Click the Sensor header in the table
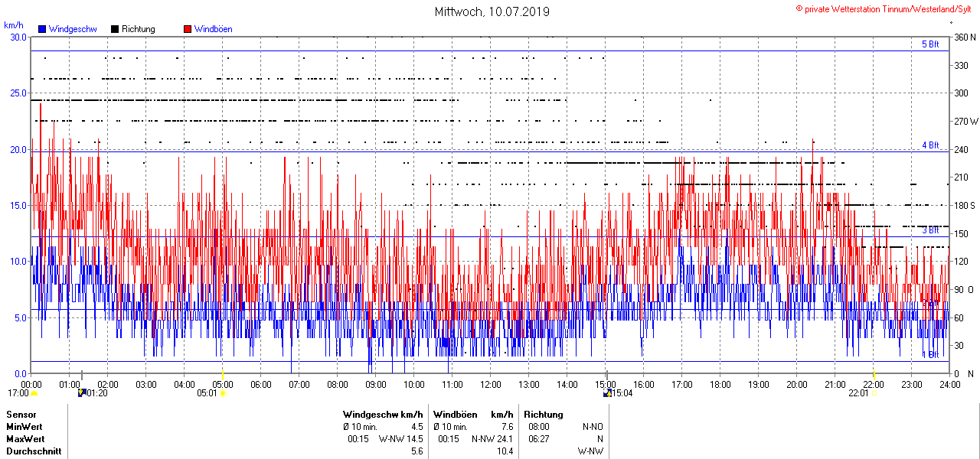Screen dimensions: 980x459 coord(21,415)
